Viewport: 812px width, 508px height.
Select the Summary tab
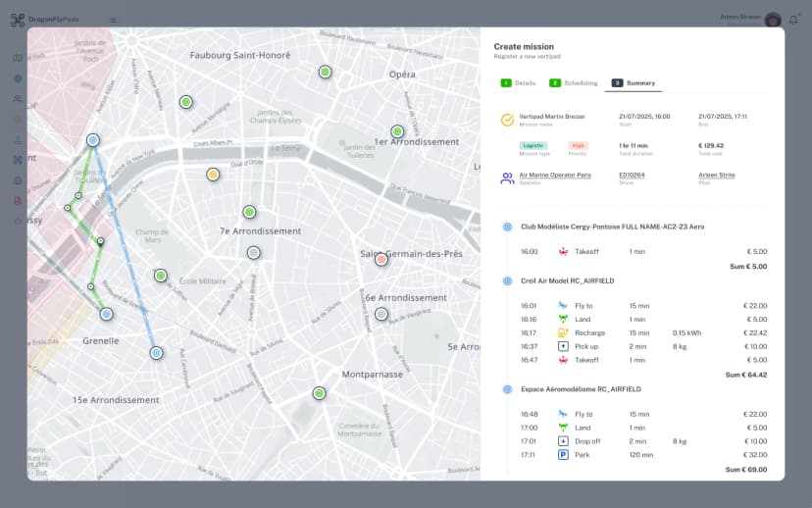(x=634, y=83)
